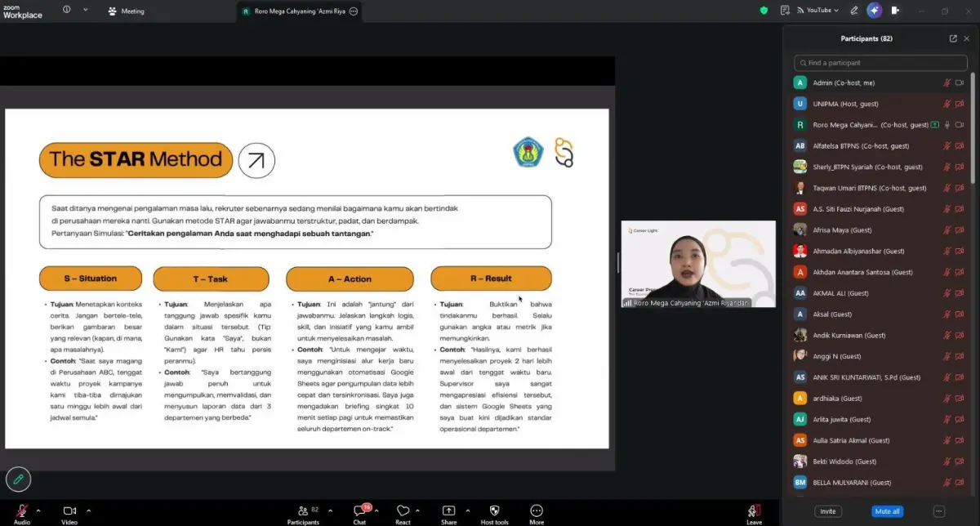Screen dimensions: 980x526
Task: Click the Leave meeting button
Action: (754, 514)
